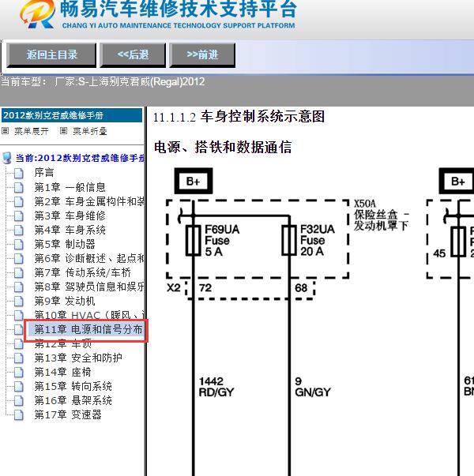Select the 2012款别克君威维修手册 header tab
Viewport: 474px width, 476px height.
click(x=72, y=115)
